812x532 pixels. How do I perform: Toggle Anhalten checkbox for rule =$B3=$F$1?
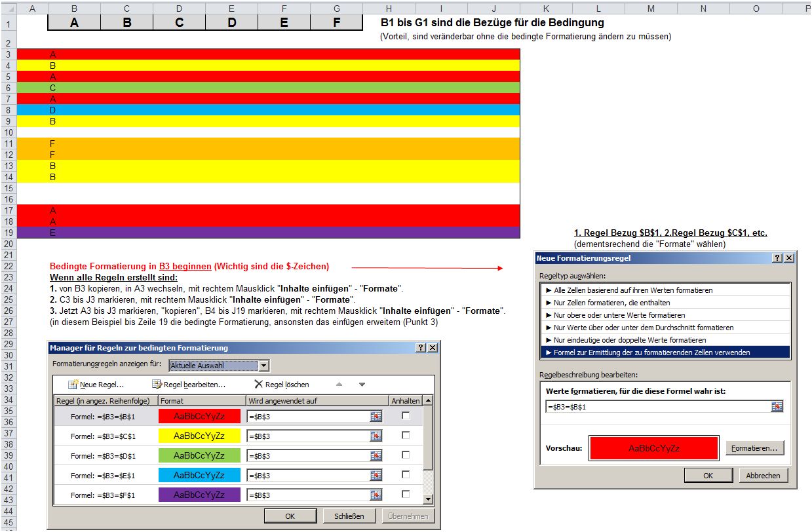[406, 494]
